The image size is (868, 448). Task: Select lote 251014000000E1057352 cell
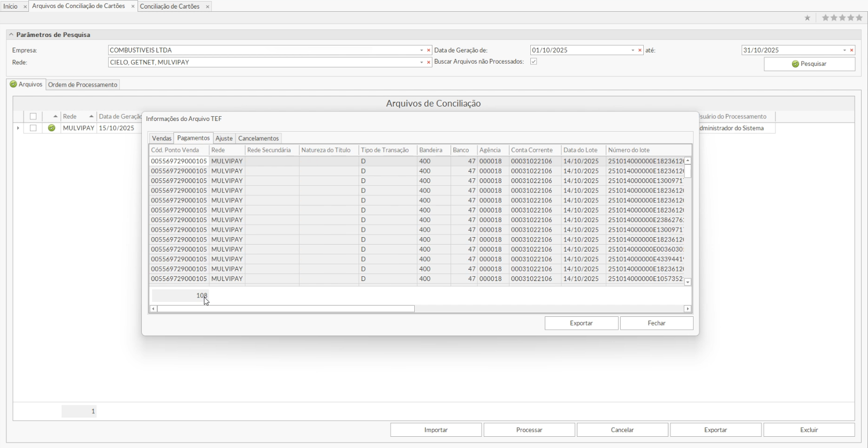point(645,279)
